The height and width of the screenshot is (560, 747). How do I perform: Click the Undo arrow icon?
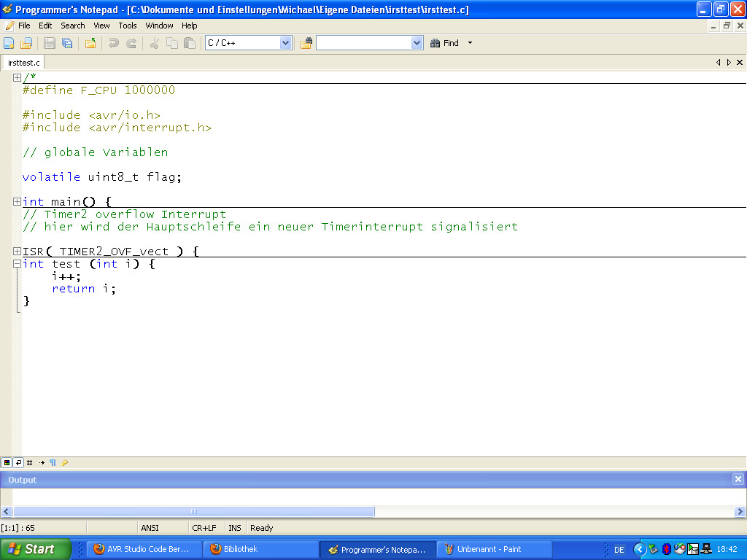click(x=114, y=43)
